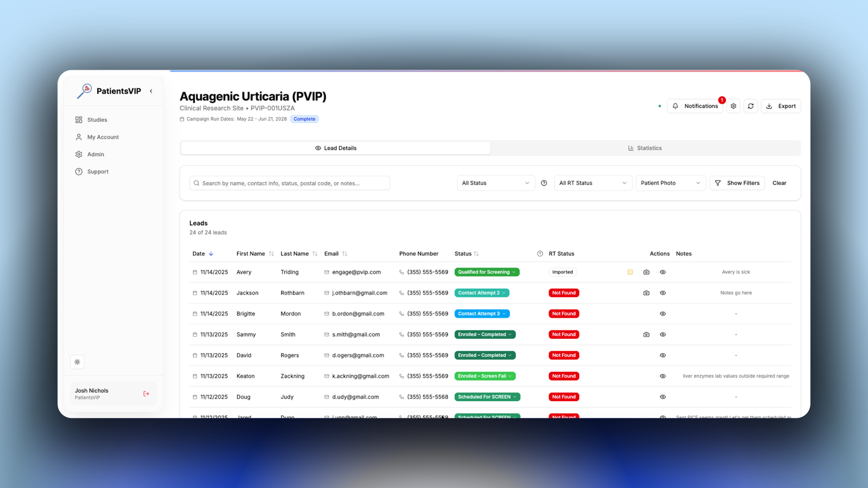
Task: Click help icon beside All Status filter
Action: [544, 183]
